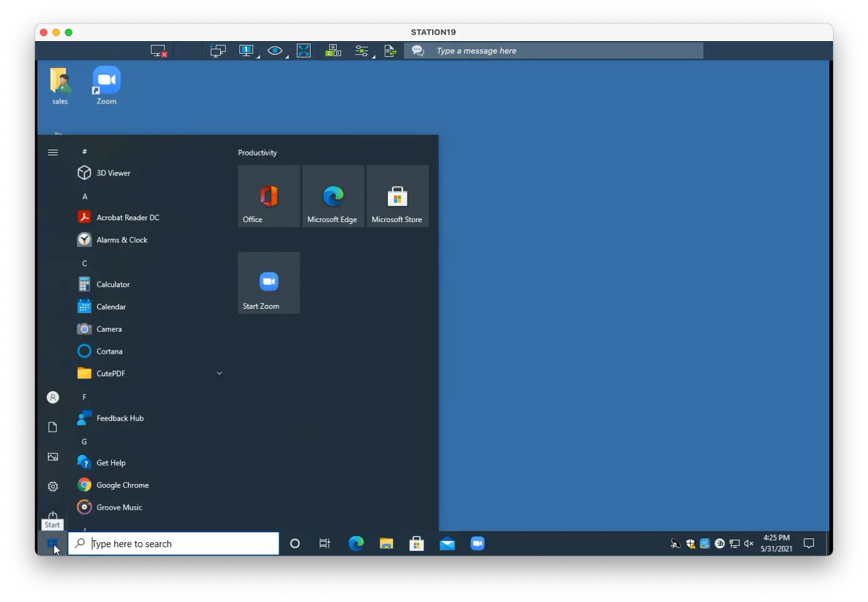Click the Cortana circle on the taskbar
The height and width of the screenshot is (602, 868).
tap(295, 544)
